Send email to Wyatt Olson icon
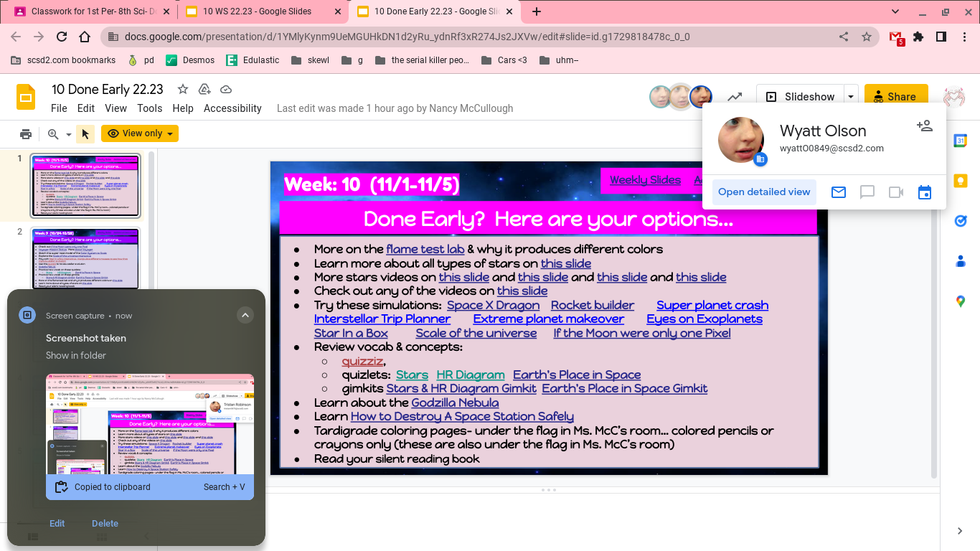This screenshot has width=980, height=551. [x=839, y=192]
